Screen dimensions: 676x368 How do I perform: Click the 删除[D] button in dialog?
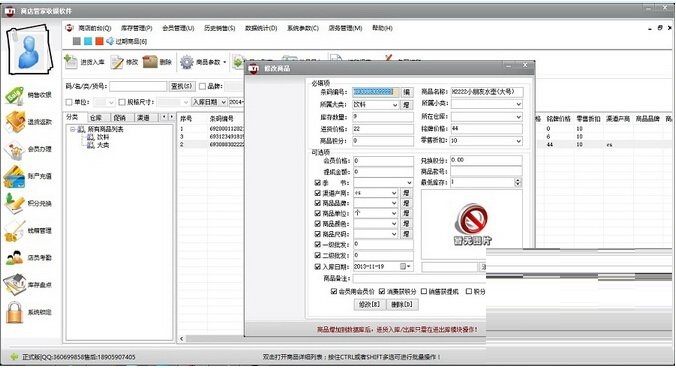point(402,304)
